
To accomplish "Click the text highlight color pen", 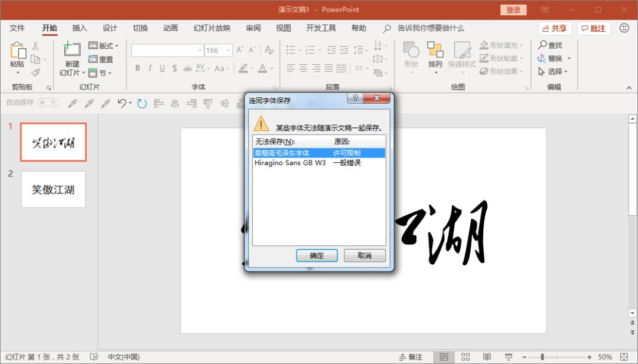I will tap(243, 68).
